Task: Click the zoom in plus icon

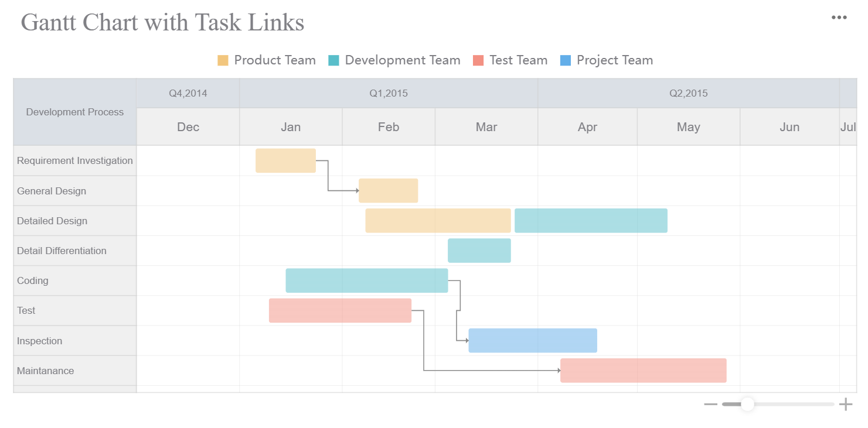Action: (x=845, y=404)
